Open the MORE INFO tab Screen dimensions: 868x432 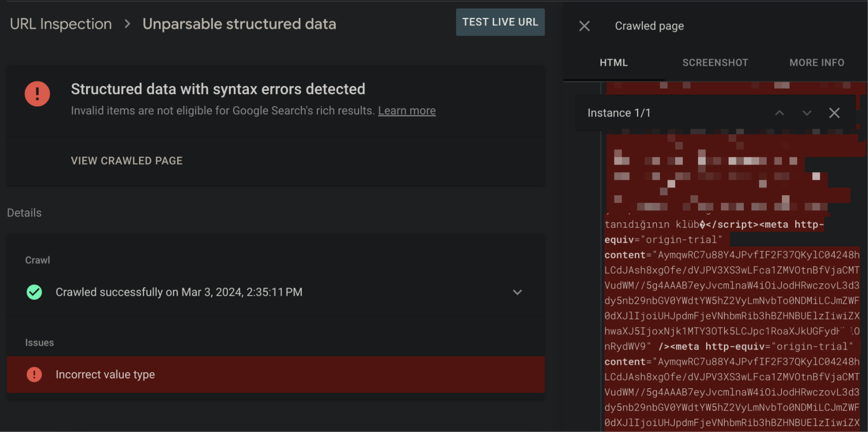(x=817, y=63)
